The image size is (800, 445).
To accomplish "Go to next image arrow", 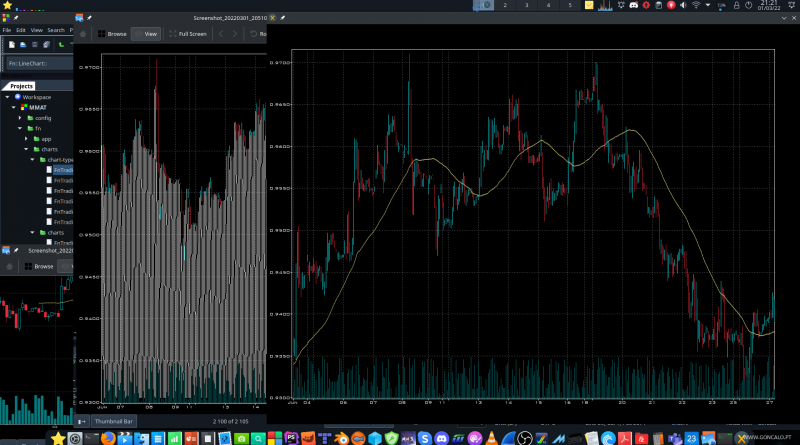I will [x=236, y=34].
